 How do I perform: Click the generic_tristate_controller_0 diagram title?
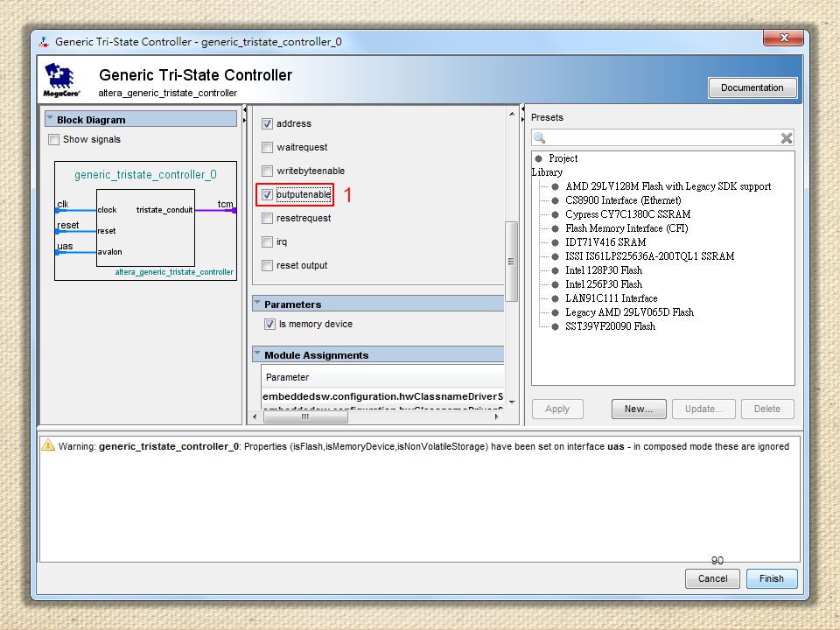[x=145, y=175]
